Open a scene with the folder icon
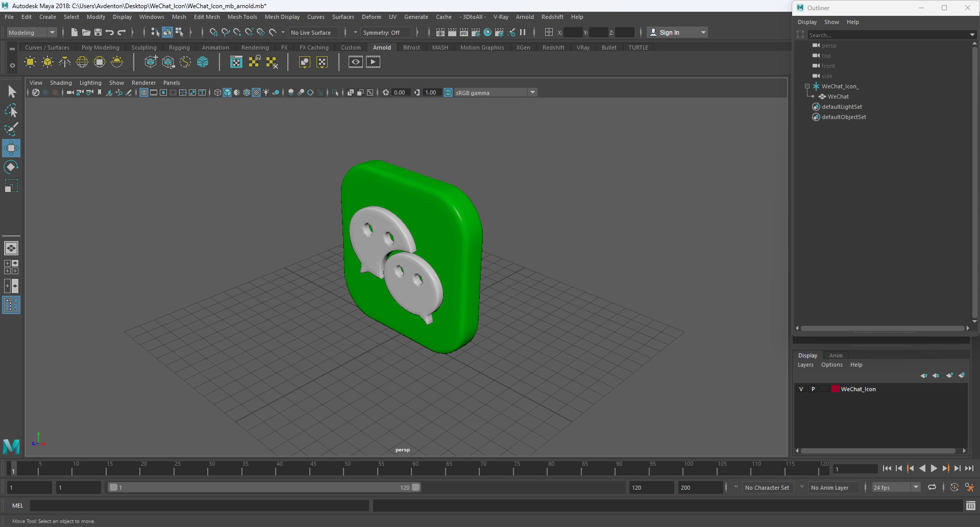 click(x=86, y=32)
